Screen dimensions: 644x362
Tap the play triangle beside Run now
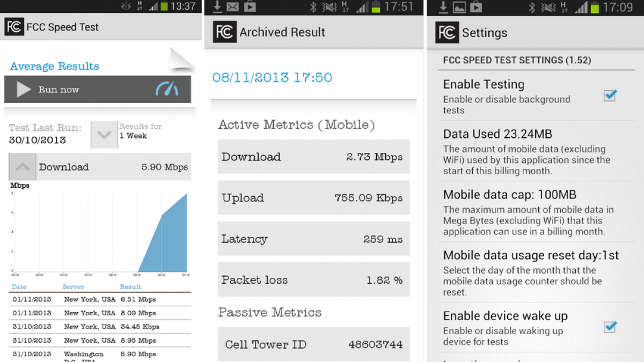pos(23,90)
